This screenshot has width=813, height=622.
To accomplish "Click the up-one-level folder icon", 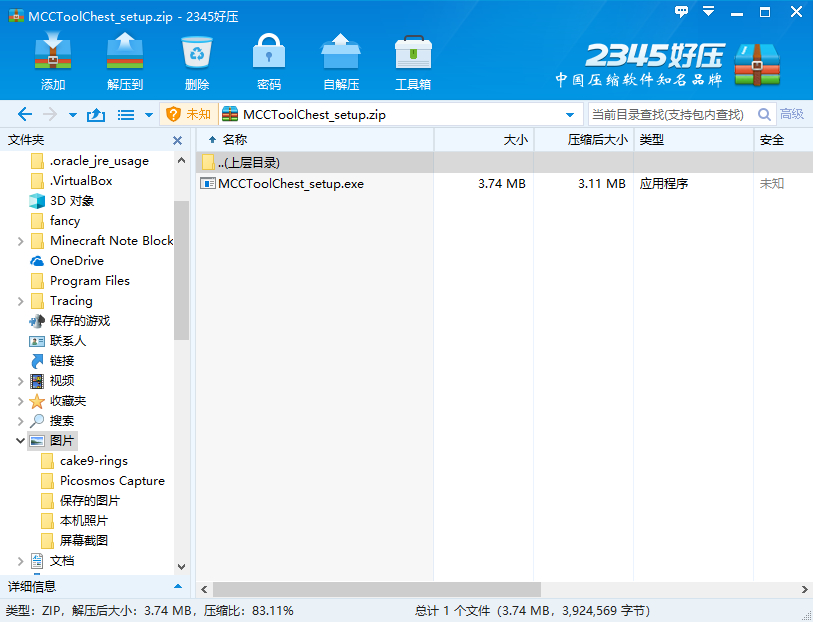I will click(96, 115).
